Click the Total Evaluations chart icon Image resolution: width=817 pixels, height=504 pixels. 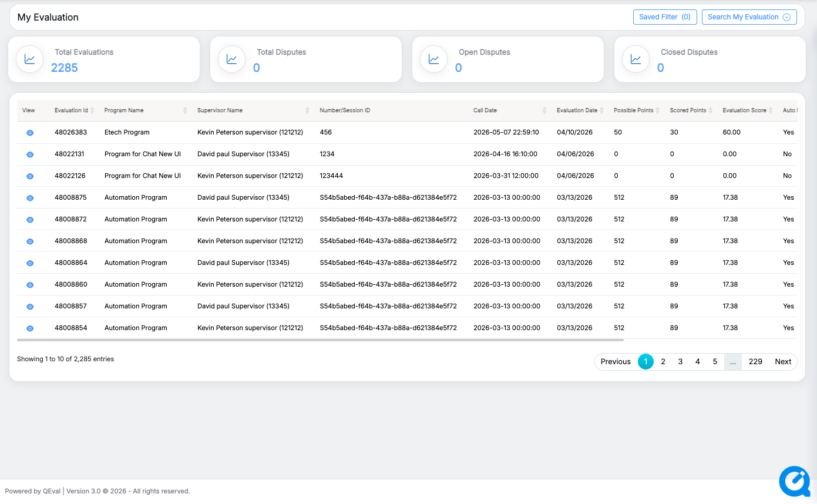coord(30,59)
